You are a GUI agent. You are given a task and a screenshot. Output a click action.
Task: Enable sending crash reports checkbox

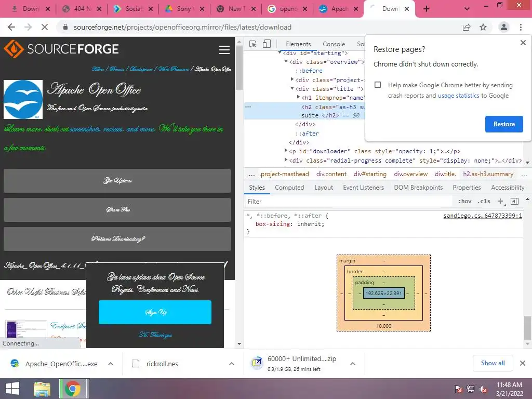[x=378, y=85]
